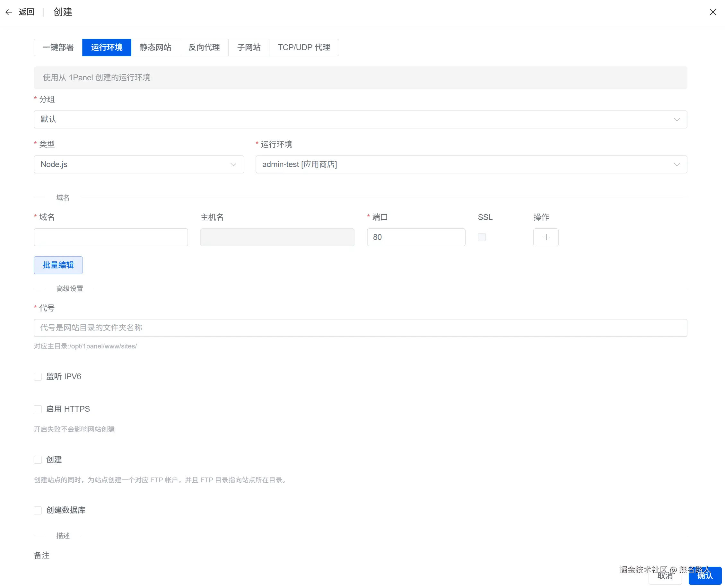Click the back arrow icon
The width and height of the screenshot is (725, 588).
pyautogui.click(x=9, y=12)
